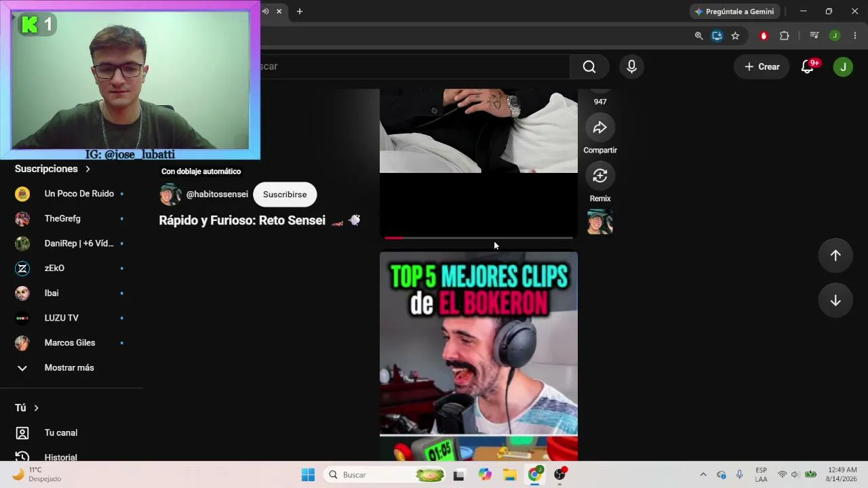Remix this Short
The image size is (868, 488).
pyautogui.click(x=599, y=176)
